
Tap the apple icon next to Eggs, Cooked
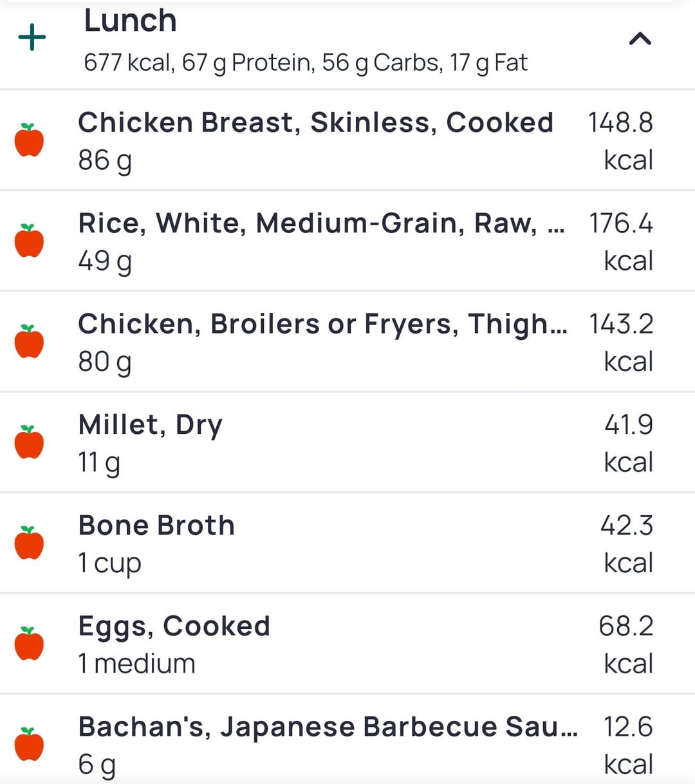30,644
